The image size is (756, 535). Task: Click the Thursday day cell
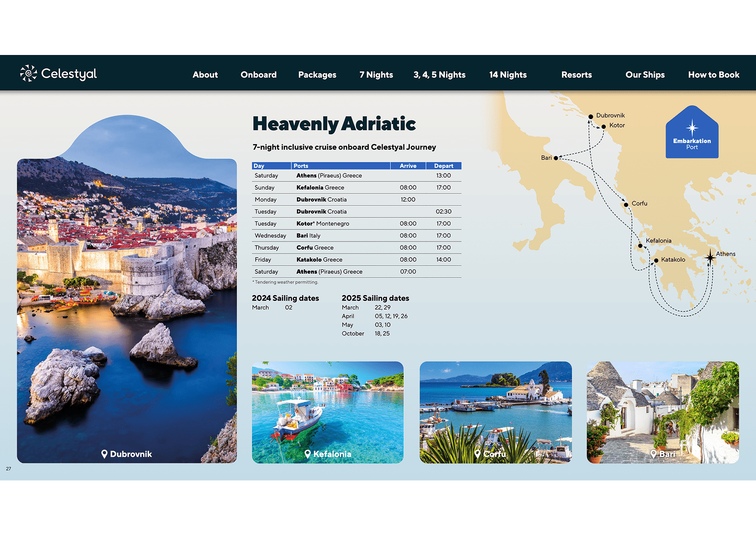click(x=267, y=248)
